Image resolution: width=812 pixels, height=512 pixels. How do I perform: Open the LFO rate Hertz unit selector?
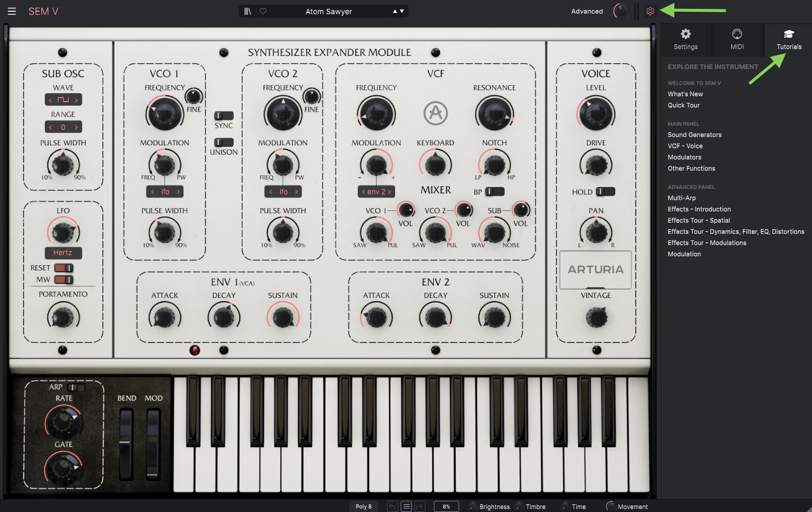point(63,253)
